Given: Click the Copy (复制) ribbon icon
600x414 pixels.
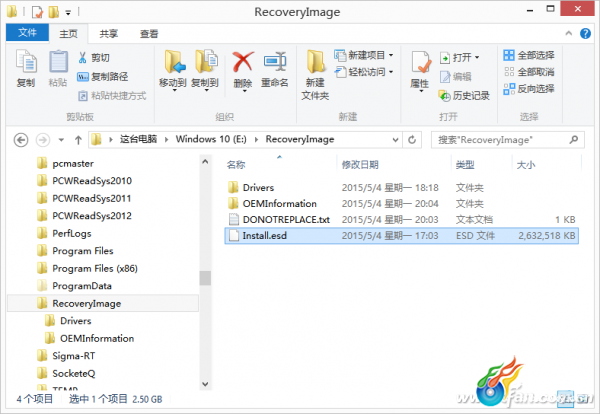Looking at the screenshot, I should (26, 62).
